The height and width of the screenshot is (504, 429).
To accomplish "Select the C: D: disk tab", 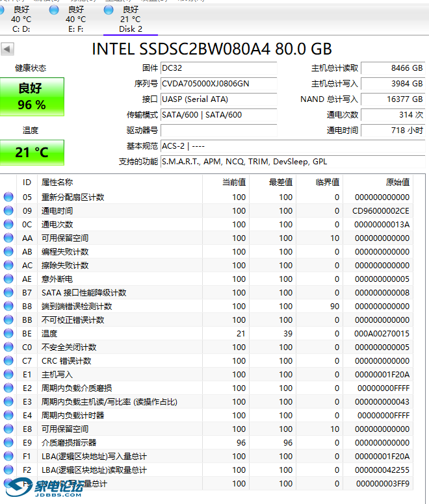I will 21,19.
